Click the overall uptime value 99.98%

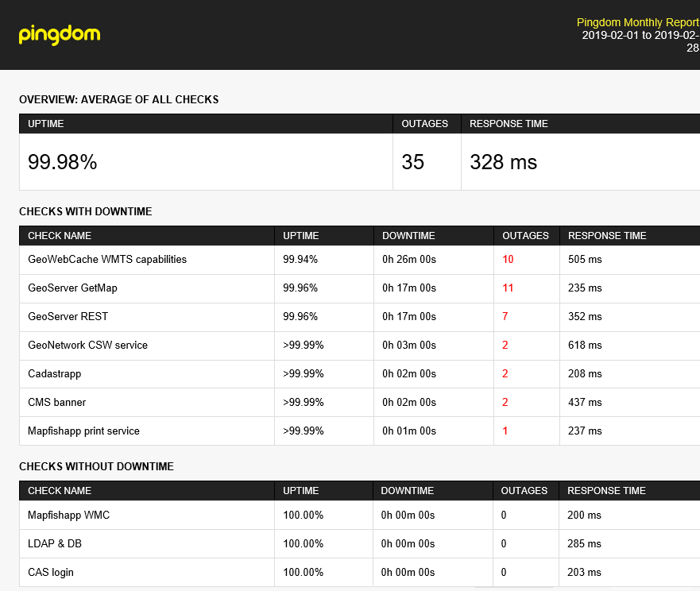coord(63,161)
